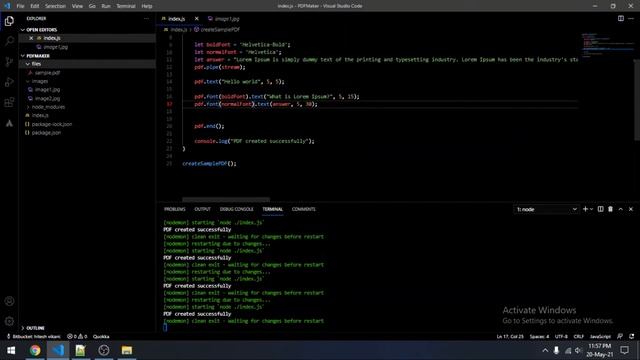The height and width of the screenshot is (360, 640).
Task: Open the Run and Debug view
Action: click(x=9, y=82)
